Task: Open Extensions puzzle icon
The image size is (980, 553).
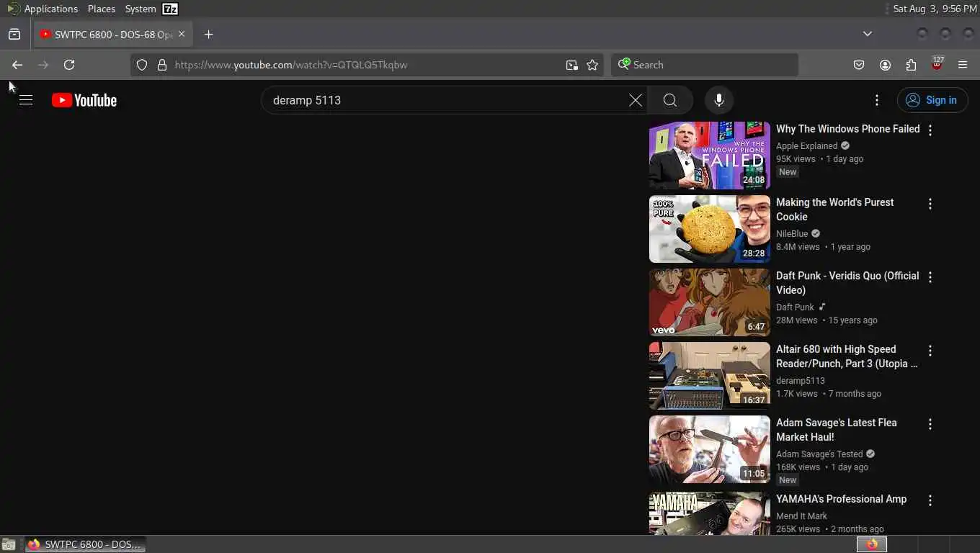Action: point(911,65)
